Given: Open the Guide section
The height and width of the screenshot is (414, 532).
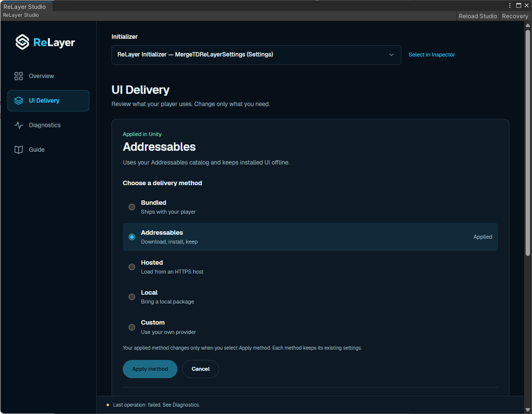Looking at the screenshot, I should [48, 149].
